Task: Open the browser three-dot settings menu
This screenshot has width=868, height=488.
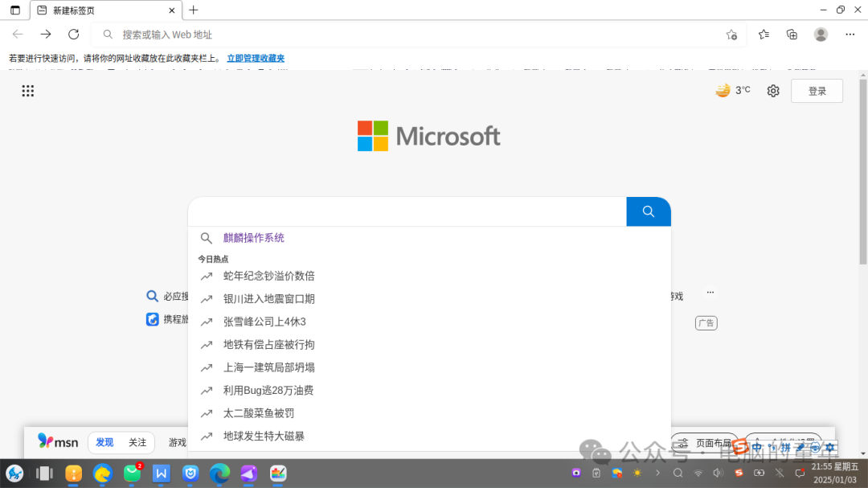Action: [850, 34]
